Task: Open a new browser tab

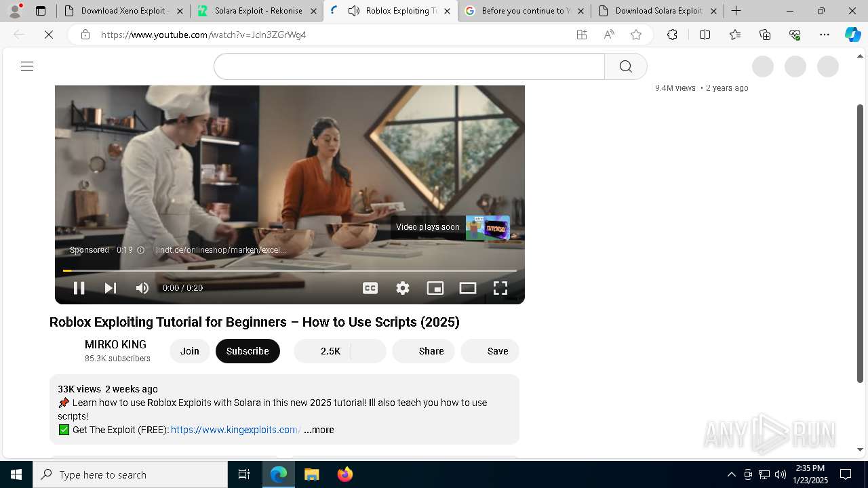Action: point(736,11)
